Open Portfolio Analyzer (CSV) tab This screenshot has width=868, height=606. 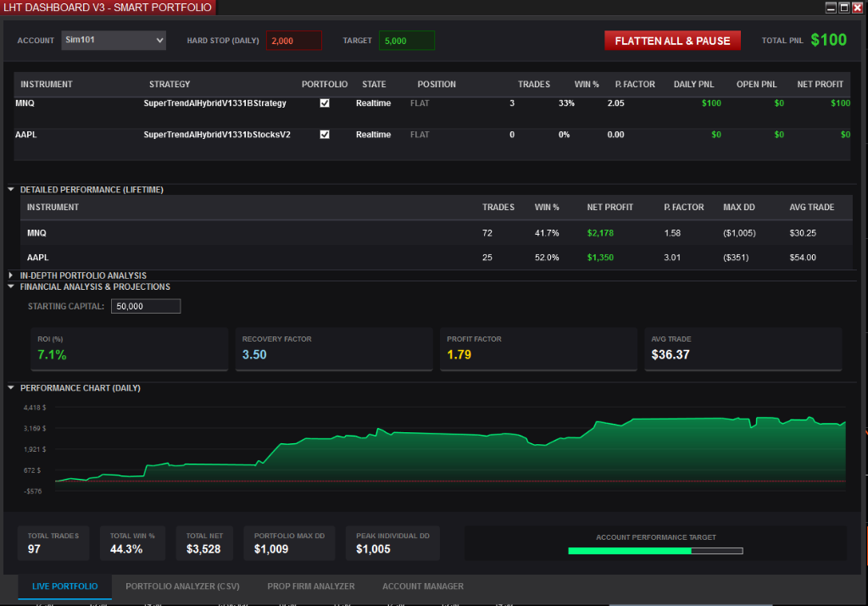coord(183,586)
